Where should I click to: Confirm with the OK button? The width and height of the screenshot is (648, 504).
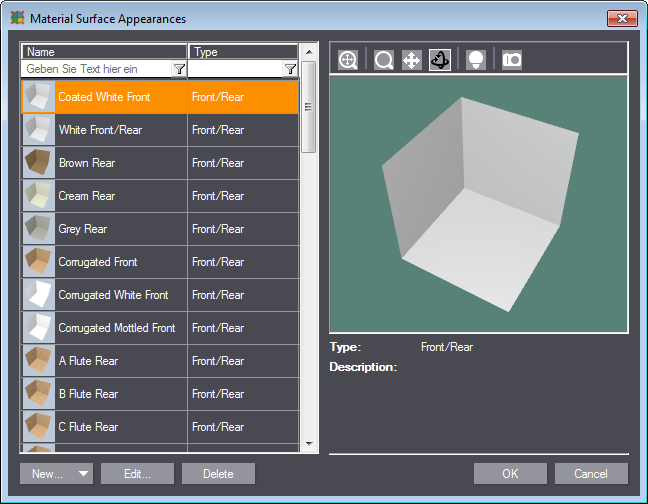pyautogui.click(x=510, y=474)
